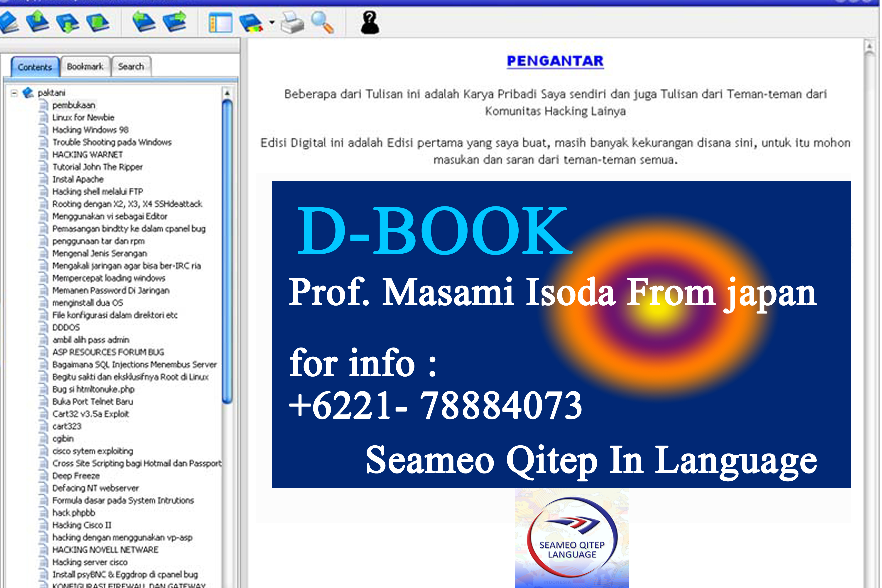Open Pemasangan bindtty ke dalam cpanel bug

tap(129, 229)
